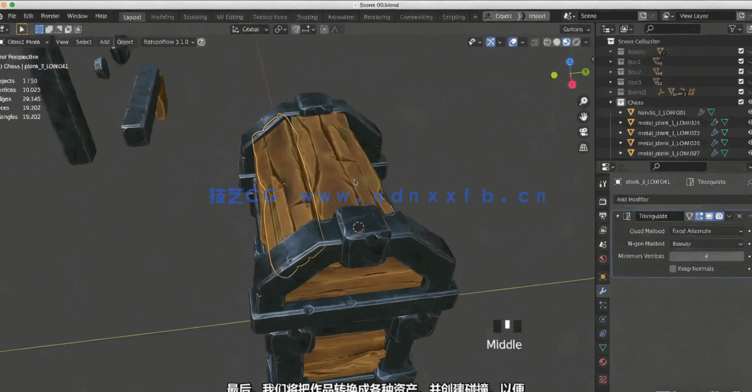Viewport: 752px width, 392px height.
Task: Open the Texture properties tab
Action: click(603, 379)
